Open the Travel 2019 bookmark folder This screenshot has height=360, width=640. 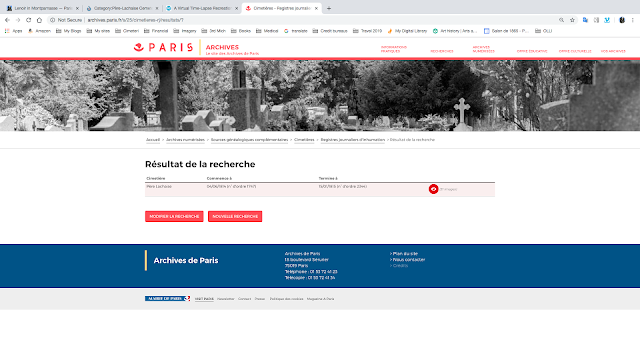(x=367, y=31)
